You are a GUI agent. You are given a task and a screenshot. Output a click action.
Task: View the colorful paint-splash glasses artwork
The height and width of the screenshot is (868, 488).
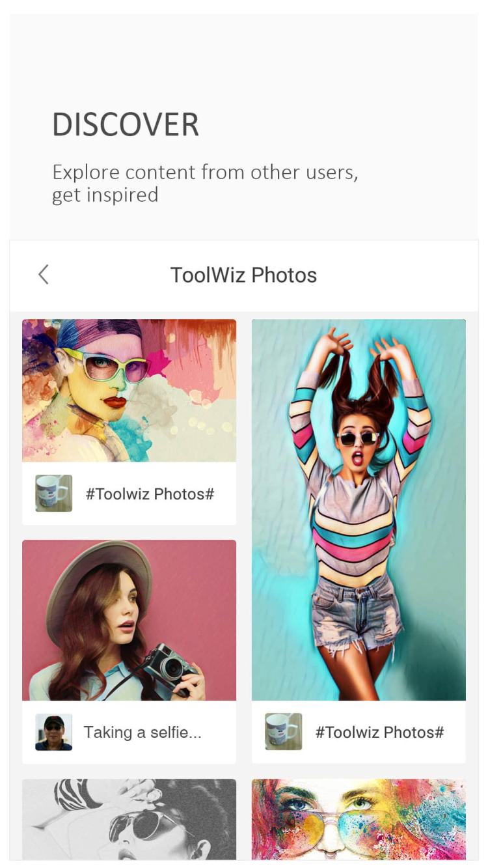tap(359, 819)
